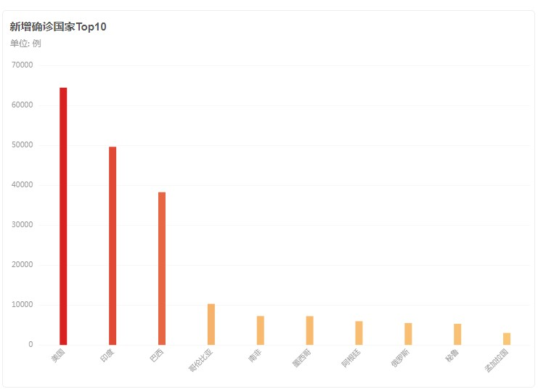Click the 30000 y-axis tick label
The height and width of the screenshot is (392, 538).
(23, 225)
